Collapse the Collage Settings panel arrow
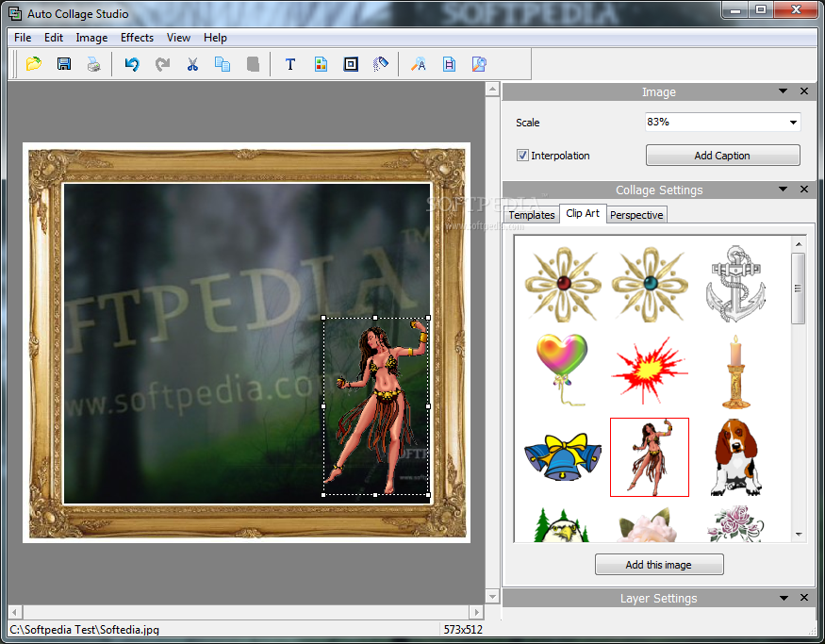The height and width of the screenshot is (644, 825). tap(783, 189)
